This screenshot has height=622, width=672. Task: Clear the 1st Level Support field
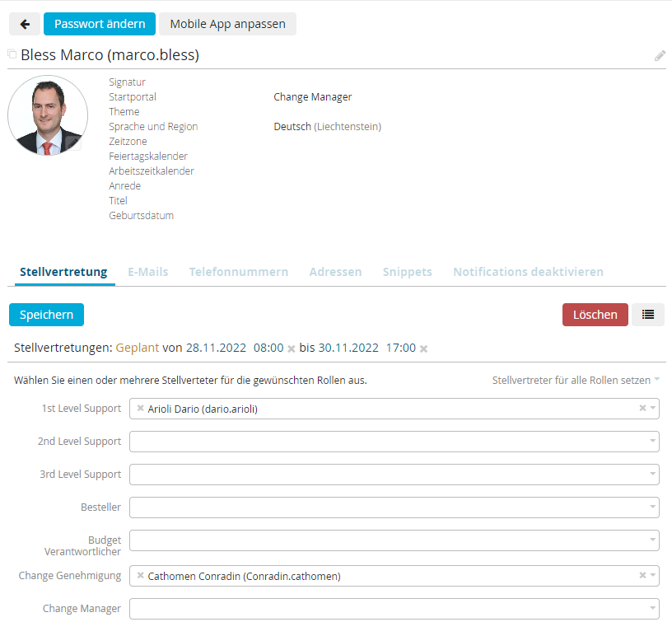point(642,409)
